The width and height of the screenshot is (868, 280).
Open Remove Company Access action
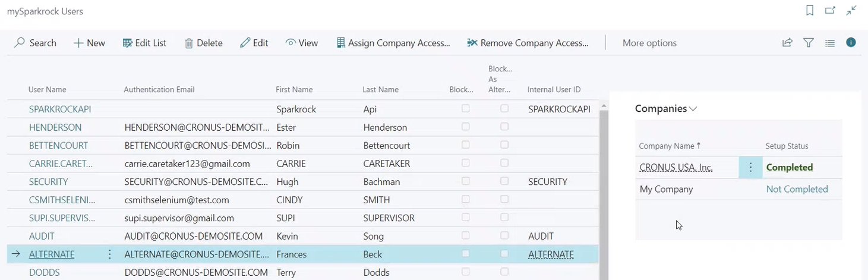pos(528,43)
